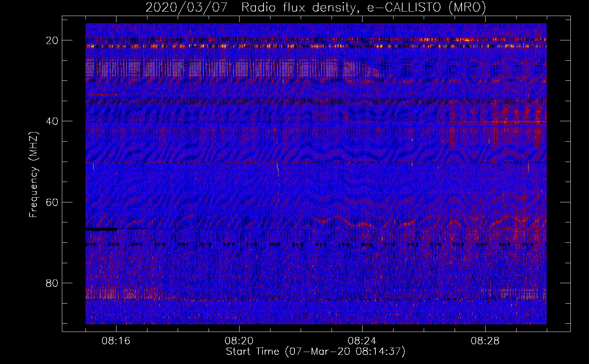
Task: Click the "08:24" time tick label
Action: pyautogui.click(x=362, y=341)
